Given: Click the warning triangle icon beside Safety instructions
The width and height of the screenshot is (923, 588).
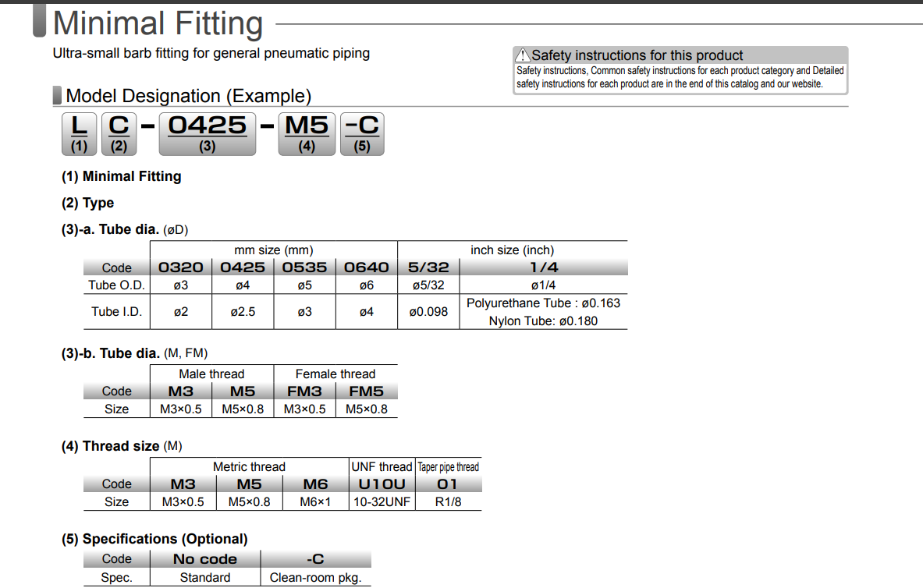Looking at the screenshot, I should (523, 55).
